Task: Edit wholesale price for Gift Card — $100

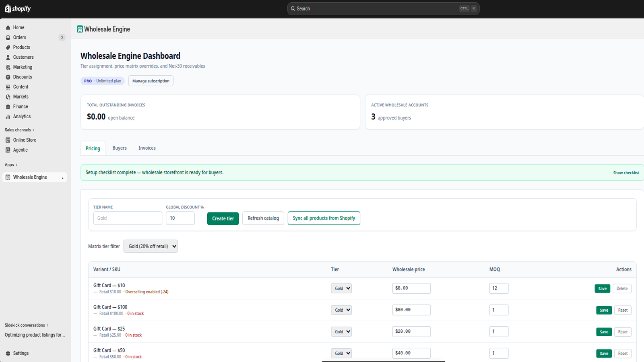Action: (411, 310)
